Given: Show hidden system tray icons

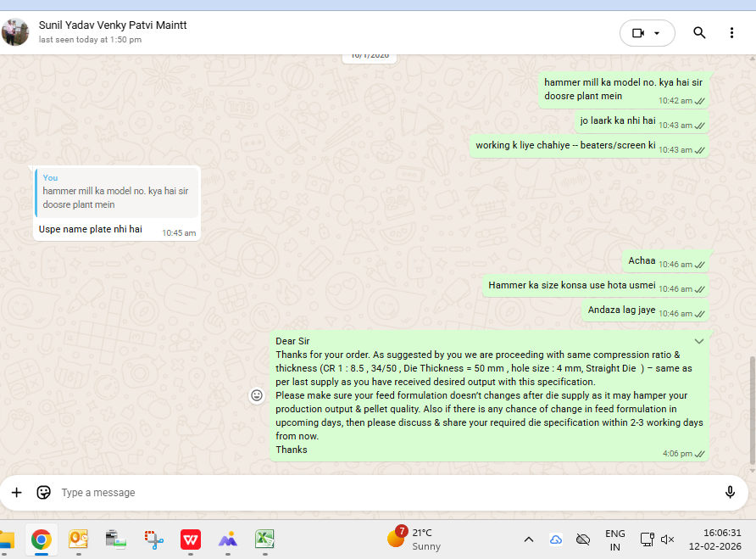Looking at the screenshot, I should [x=528, y=539].
